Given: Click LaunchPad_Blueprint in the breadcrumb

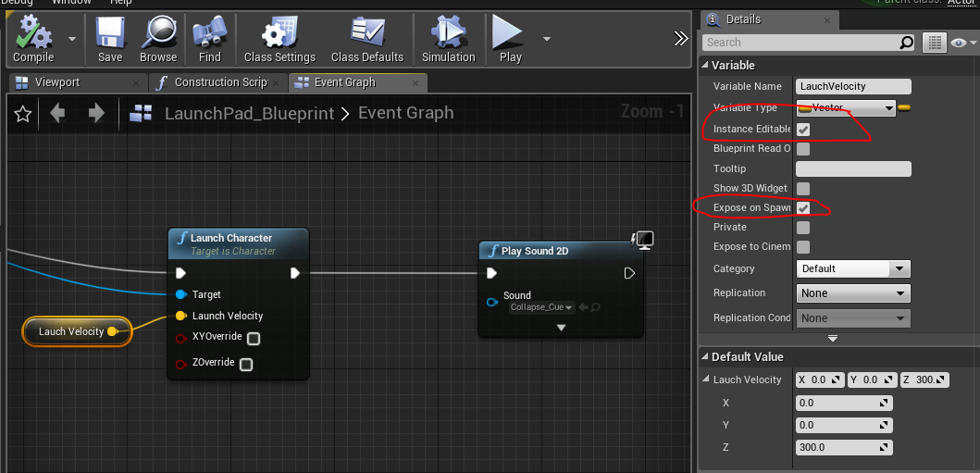Looking at the screenshot, I should tap(249, 114).
